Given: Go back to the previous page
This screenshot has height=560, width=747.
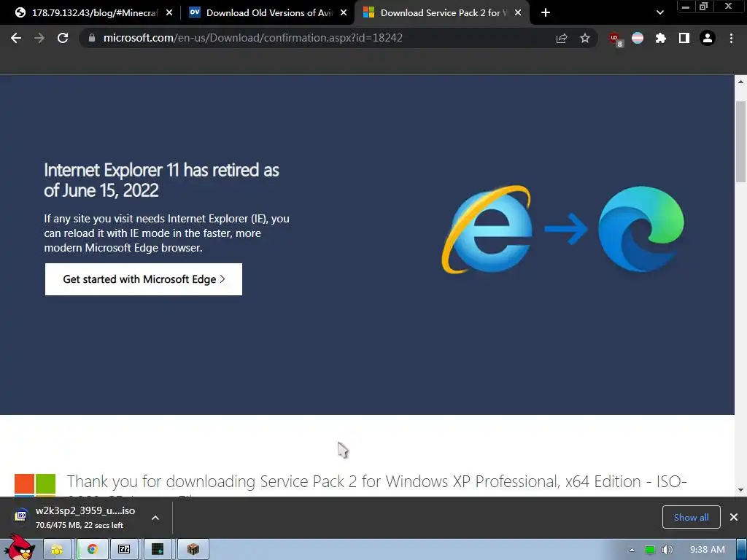Looking at the screenshot, I should 16,38.
